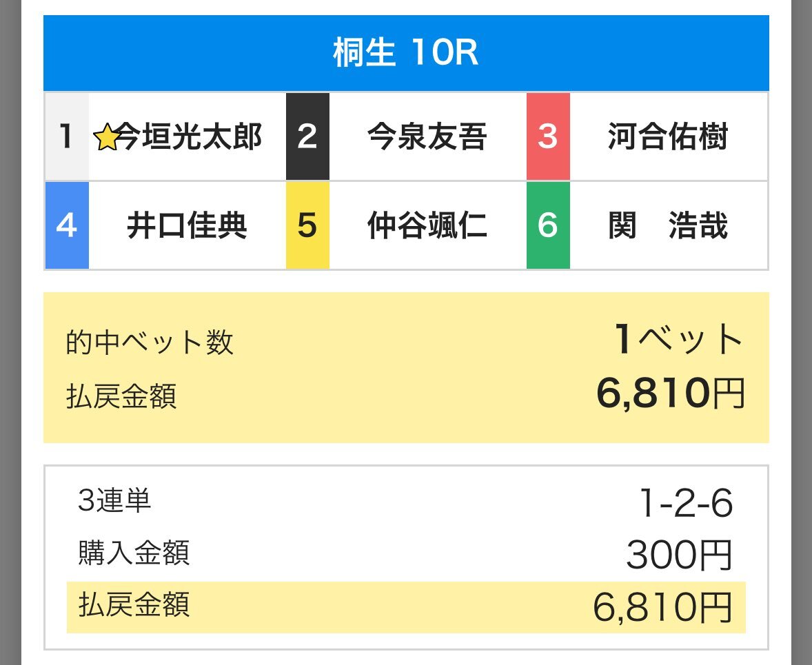This screenshot has width=812, height=665.
Task: Click racer name 今泉友吾
Action: click(x=427, y=136)
